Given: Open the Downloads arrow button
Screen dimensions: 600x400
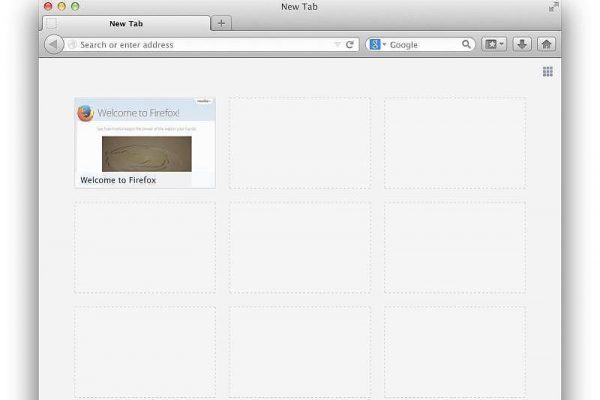Looking at the screenshot, I should tap(522, 44).
